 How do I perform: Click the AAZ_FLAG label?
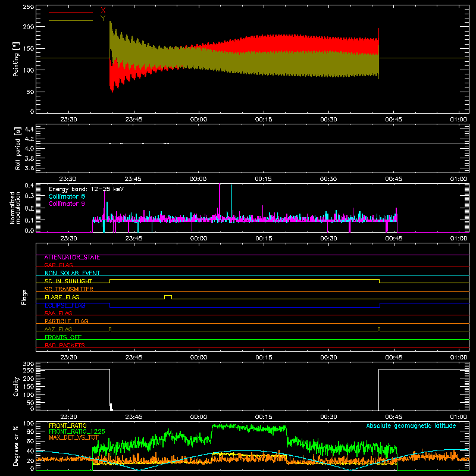pos(58,329)
